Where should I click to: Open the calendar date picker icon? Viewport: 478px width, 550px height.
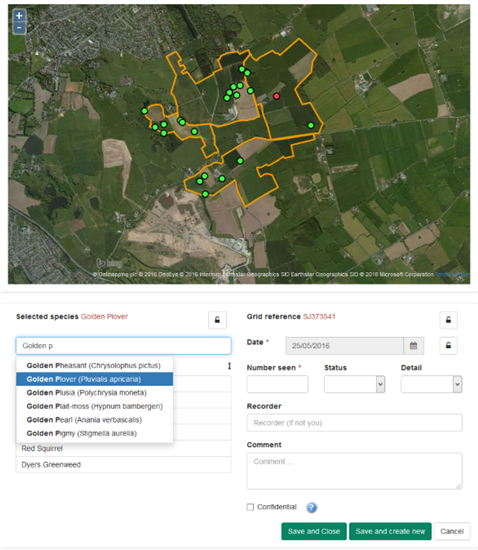click(x=413, y=346)
